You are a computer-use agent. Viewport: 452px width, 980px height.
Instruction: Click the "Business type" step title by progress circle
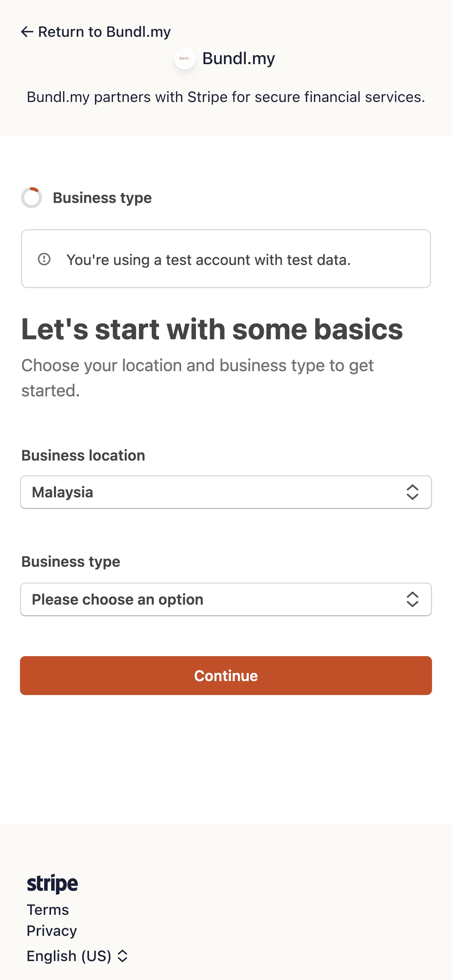coord(102,198)
